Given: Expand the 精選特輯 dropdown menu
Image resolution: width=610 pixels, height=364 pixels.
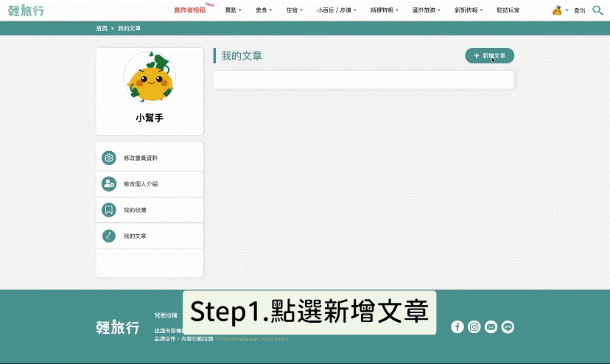Looking at the screenshot, I should tap(385, 10).
